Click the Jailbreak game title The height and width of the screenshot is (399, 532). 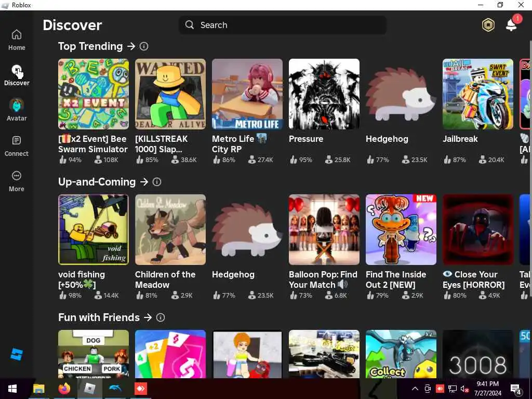460,139
